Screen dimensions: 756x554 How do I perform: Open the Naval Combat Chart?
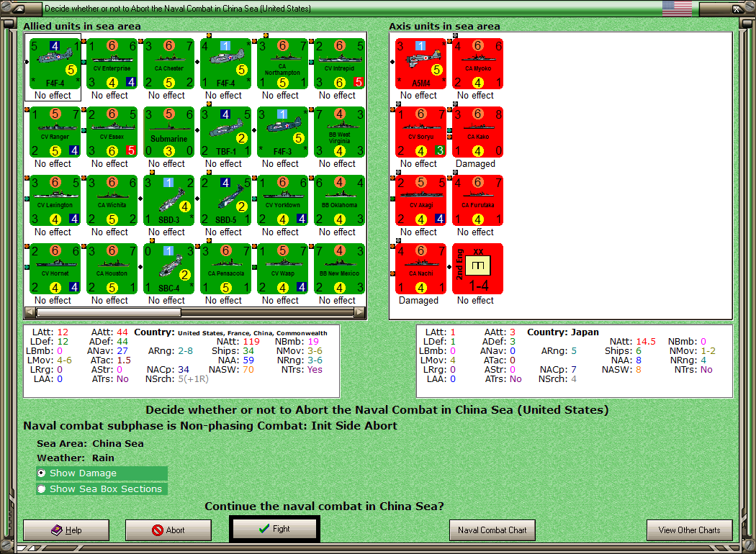[492, 530]
